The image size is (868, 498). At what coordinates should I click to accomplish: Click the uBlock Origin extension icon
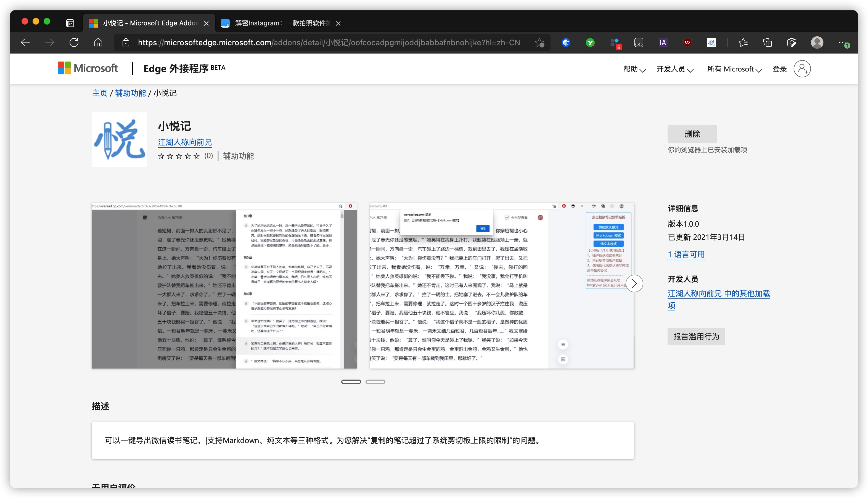[x=687, y=43]
